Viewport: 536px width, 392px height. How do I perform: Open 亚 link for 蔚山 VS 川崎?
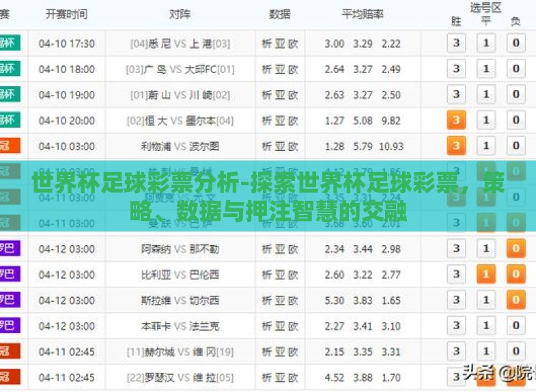pos(280,95)
